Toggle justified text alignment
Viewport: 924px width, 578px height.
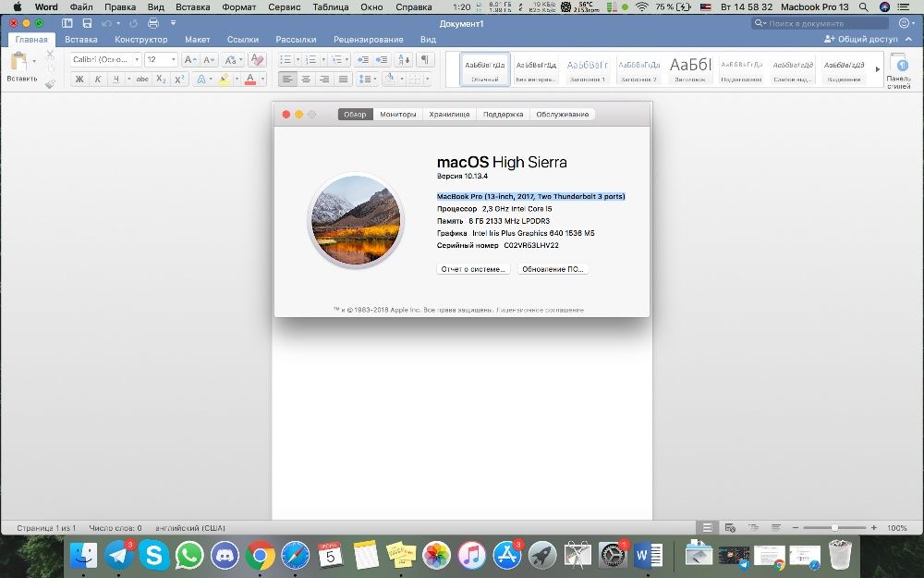point(343,79)
